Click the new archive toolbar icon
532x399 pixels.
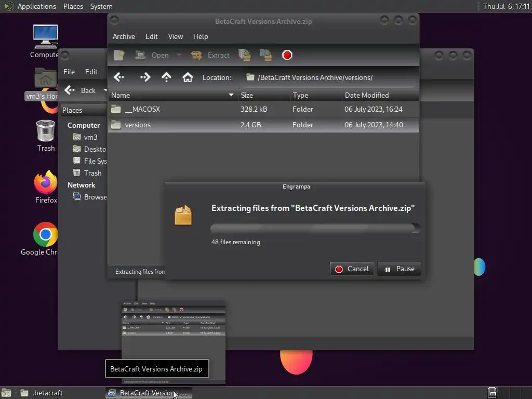[119, 55]
